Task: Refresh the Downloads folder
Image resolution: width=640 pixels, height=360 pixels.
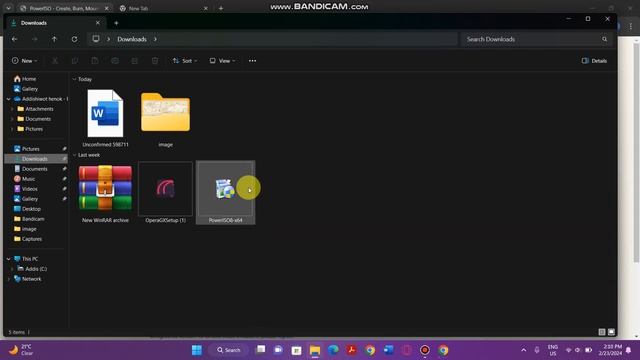Action: 74,39
